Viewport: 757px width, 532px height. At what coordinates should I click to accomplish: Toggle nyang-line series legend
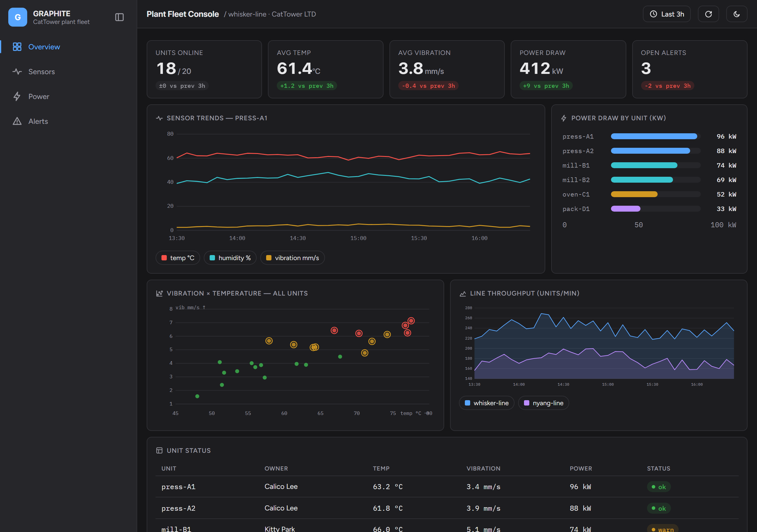543,403
